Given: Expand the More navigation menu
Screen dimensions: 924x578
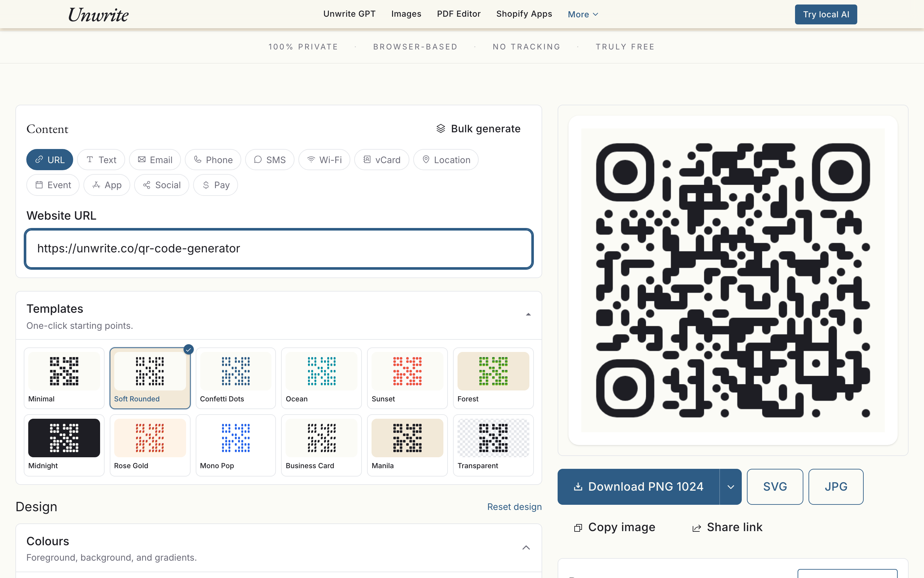Looking at the screenshot, I should coord(583,14).
